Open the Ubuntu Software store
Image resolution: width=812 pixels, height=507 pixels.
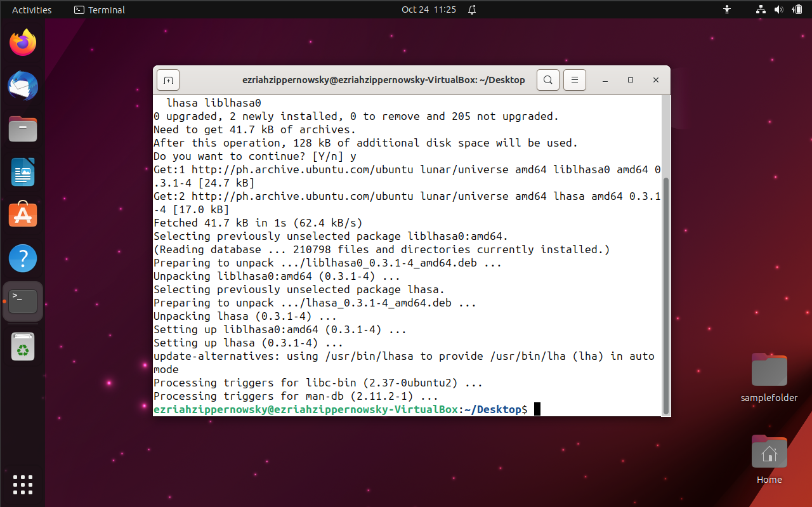(x=23, y=214)
